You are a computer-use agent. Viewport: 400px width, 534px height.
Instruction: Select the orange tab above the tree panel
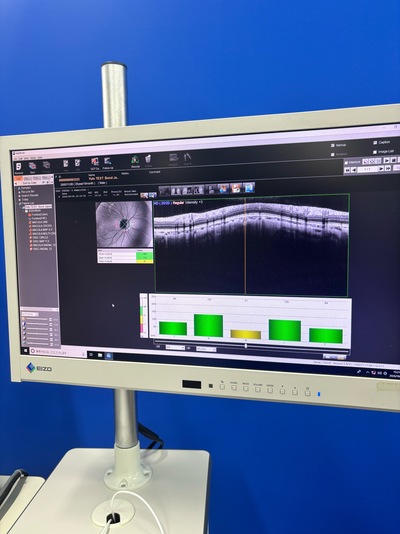click(x=18, y=178)
